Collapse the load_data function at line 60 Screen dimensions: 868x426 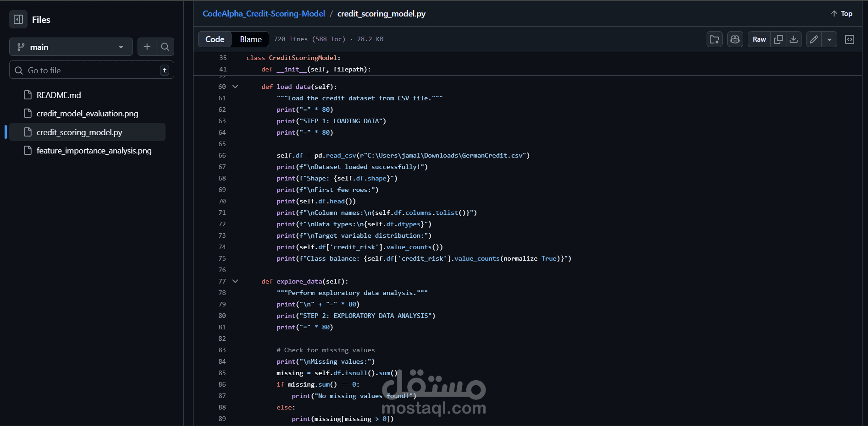(x=235, y=87)
